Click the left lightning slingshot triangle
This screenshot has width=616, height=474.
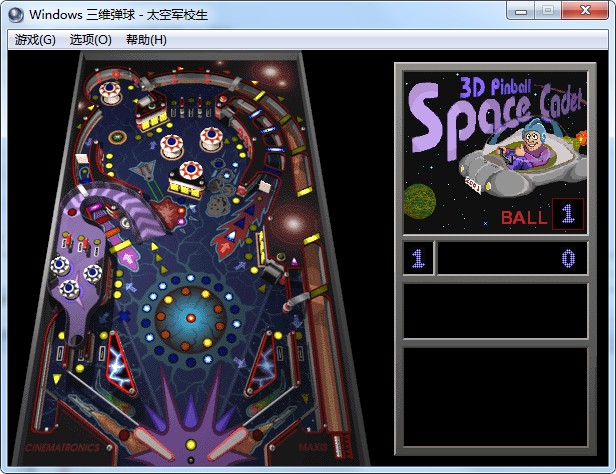coord(121,363)
